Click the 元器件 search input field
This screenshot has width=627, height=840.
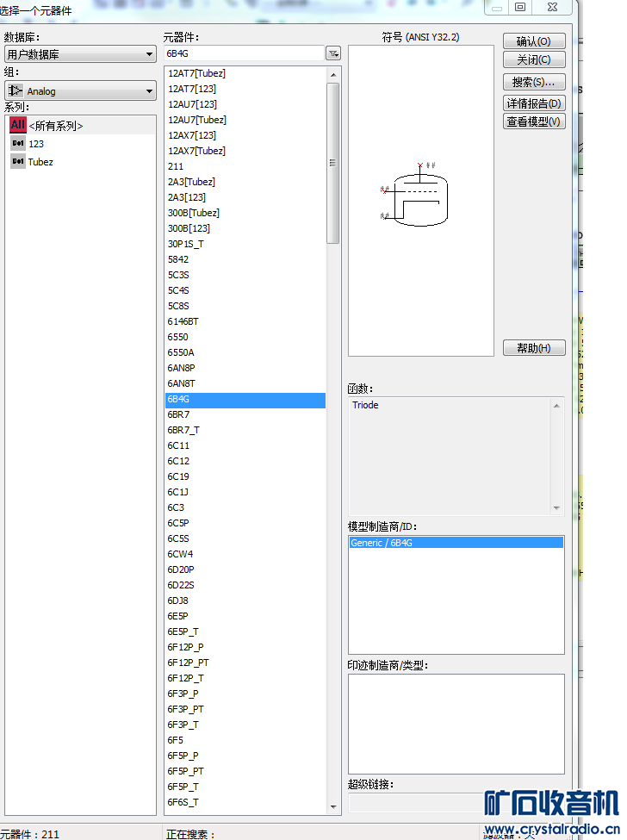(245, 54)
